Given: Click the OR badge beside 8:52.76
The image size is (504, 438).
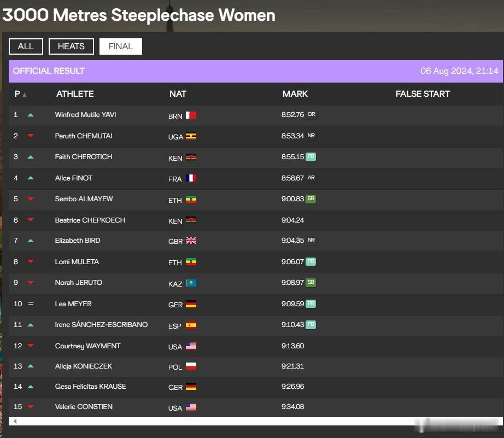Looking at the screenshot, I should point(311,114).
